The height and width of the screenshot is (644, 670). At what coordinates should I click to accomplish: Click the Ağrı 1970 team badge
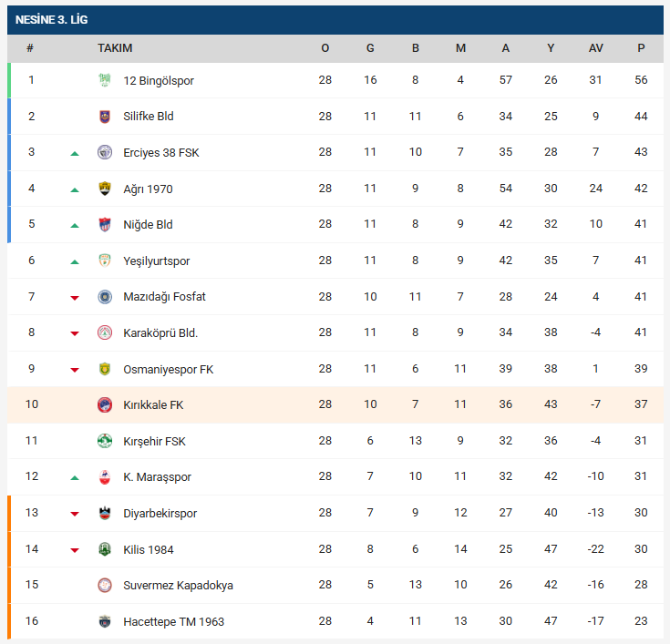click(104, 189)
